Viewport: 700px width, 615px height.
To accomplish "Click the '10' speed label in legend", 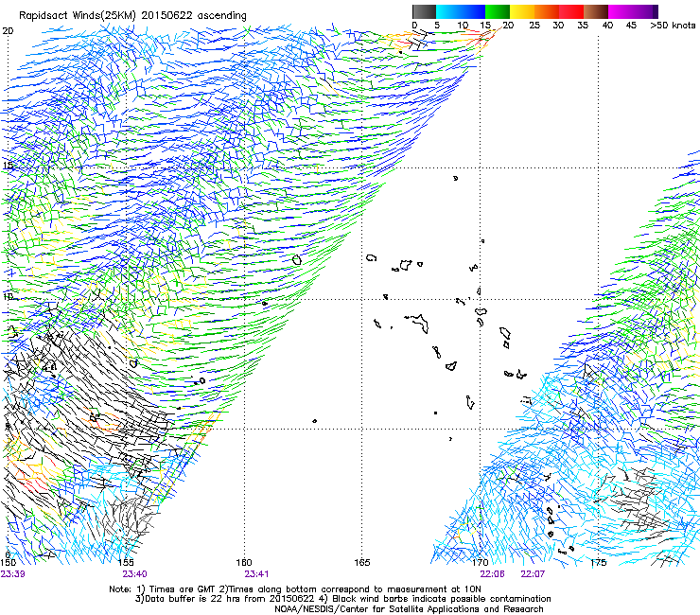I will pyautogui.click(x=463, y=26).
